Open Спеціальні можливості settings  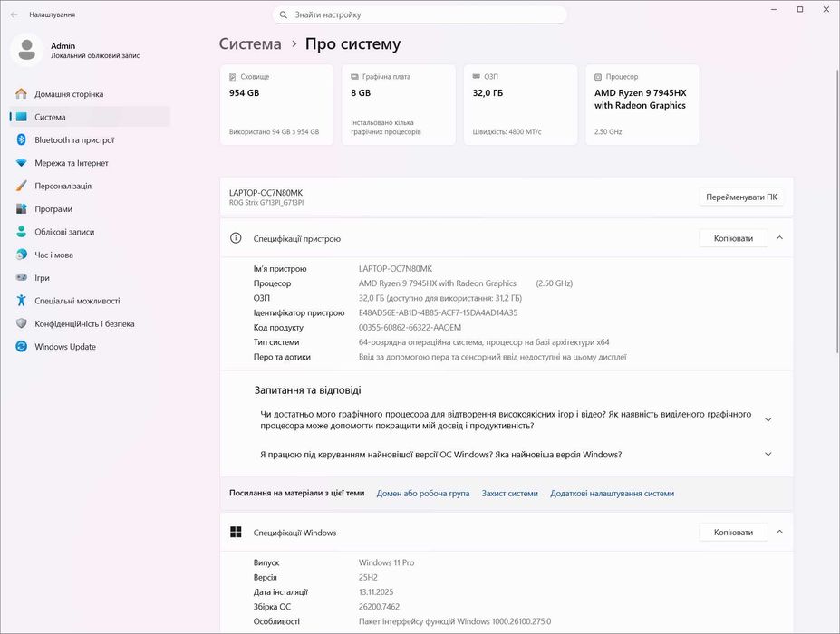(x=90, y=301)
